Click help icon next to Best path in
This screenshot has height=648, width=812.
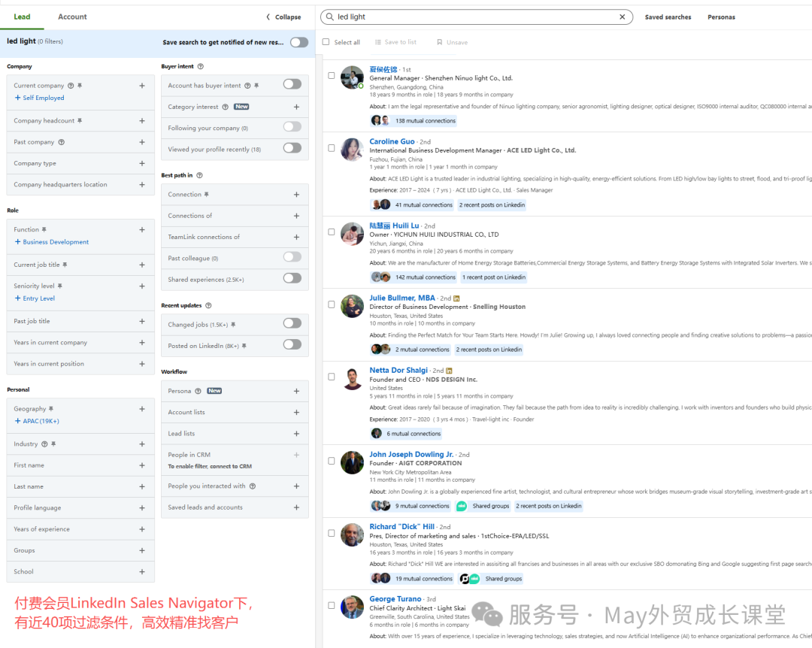[199, 175]
